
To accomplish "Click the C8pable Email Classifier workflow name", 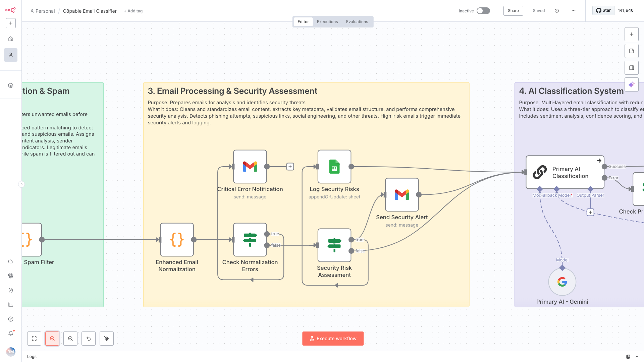I will [90, 11].
